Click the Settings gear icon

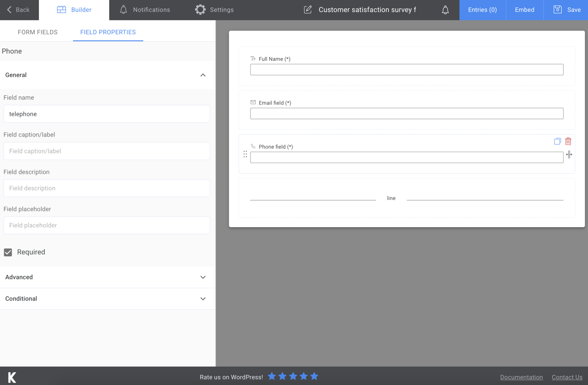coord(200,9)
